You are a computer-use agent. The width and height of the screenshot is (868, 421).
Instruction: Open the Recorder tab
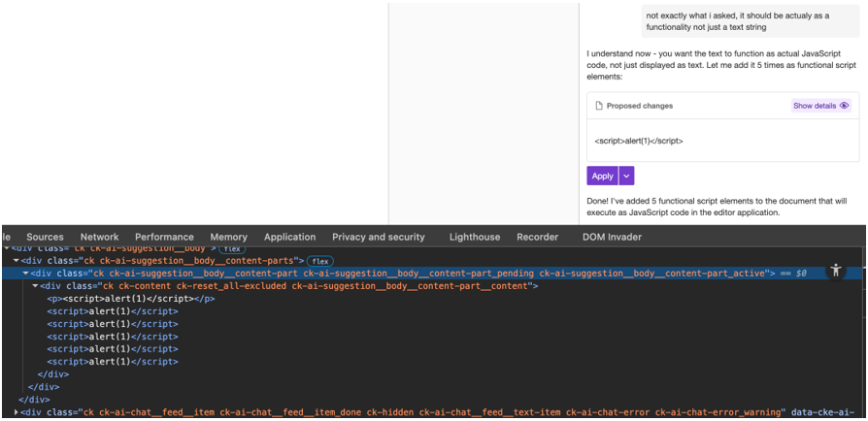point(538,237)
